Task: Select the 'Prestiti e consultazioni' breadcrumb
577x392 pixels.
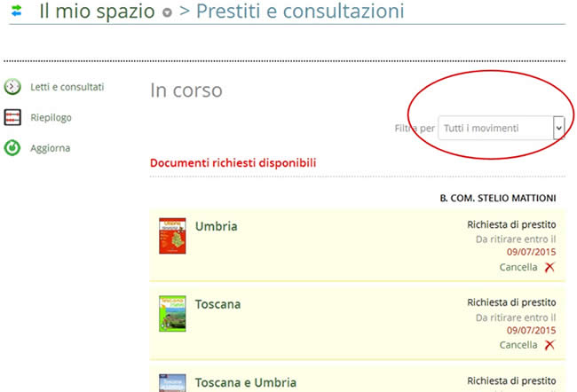Action: 299,12
